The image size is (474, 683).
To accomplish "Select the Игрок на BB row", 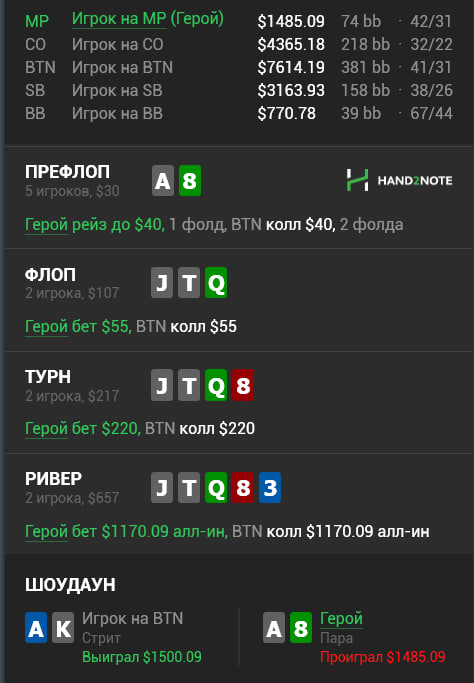I will point(239,114).
